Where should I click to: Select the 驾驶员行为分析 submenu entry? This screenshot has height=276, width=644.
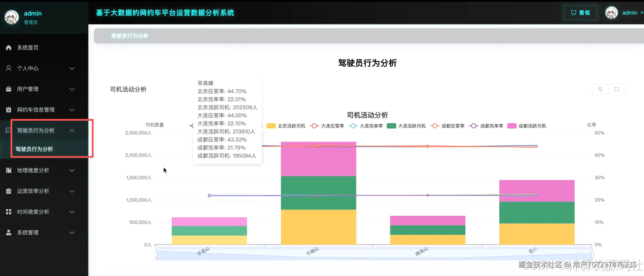(44, 149)
